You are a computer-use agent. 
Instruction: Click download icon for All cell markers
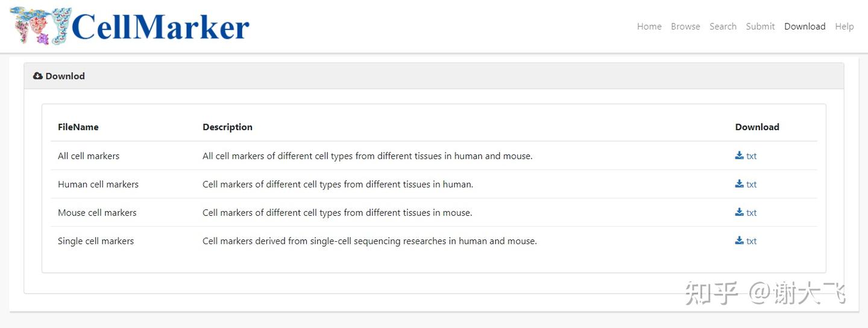click(x=739, y=156)
